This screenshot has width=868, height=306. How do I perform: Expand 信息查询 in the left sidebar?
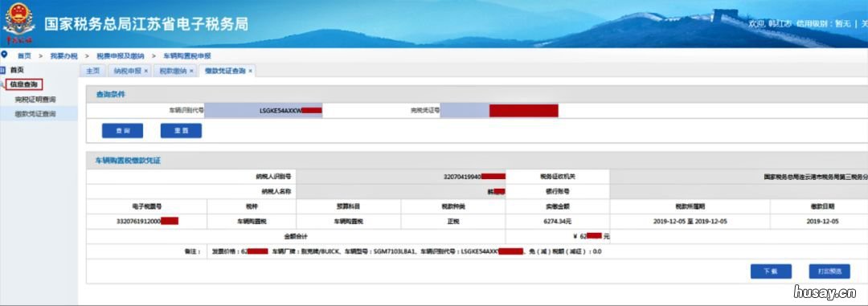point(24,84)
